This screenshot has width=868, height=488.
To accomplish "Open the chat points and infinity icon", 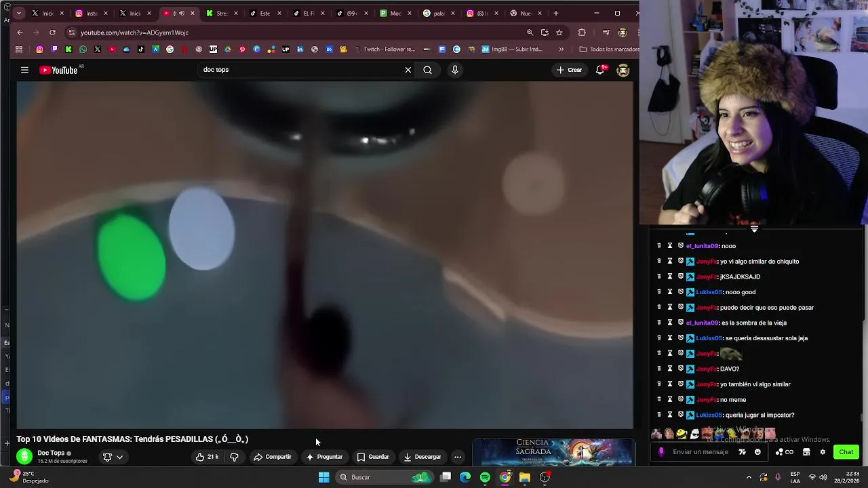I will [x=784, y=452].
